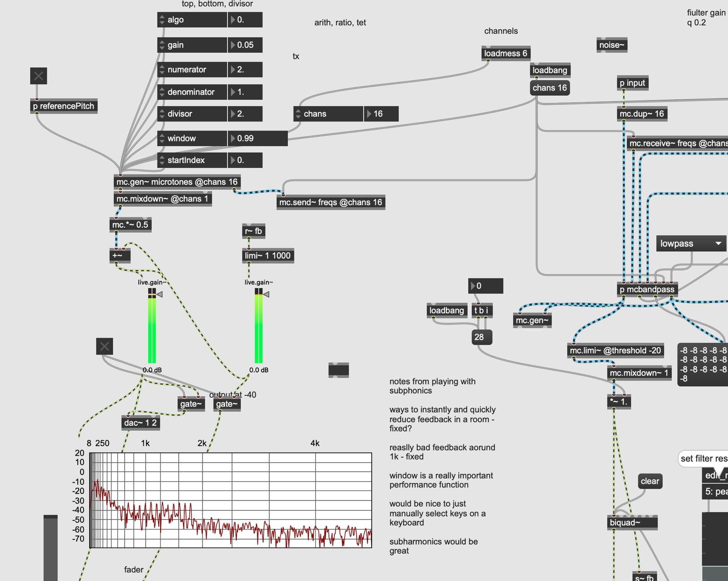Select the loadmess 6 object
The width and height of the screenshot is (728, 581).
click(506, 53)
